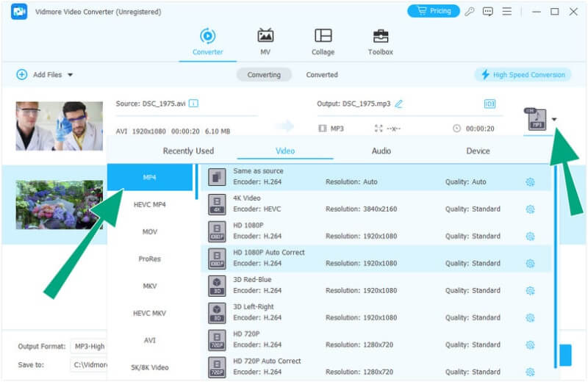Image resolution: width=588 pixels, height=382 pixels.
Task: Open the feedback chat bubble icon
Action: pyautogui.click(x=487, y=12)
